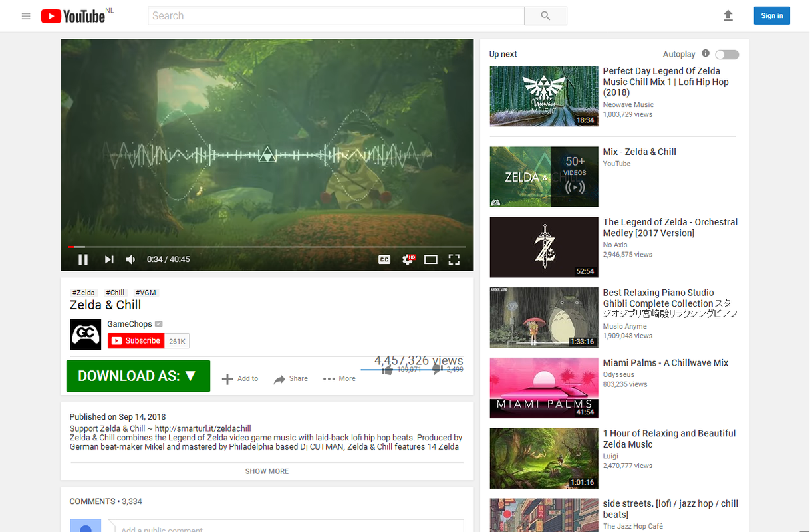Open GameChops channel name link
This screenshot has height=532, width=810.
130,324
